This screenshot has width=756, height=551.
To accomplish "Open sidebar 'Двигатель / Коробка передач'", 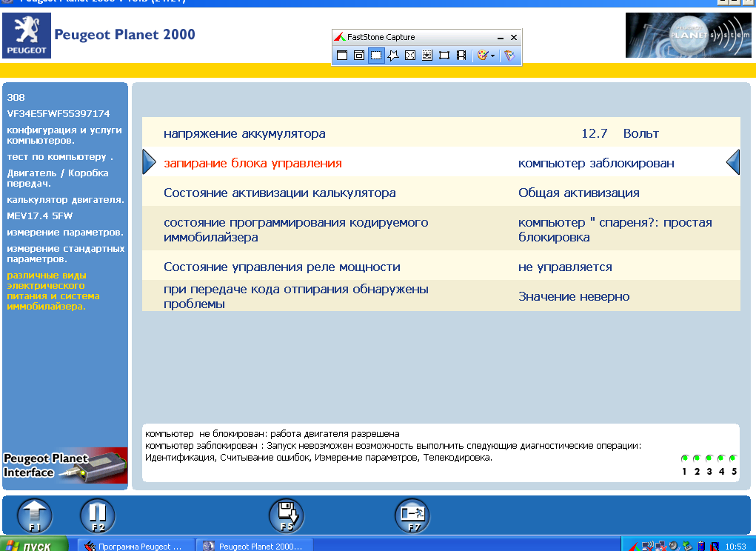I will pyautogui.click(x=57, y=178).
